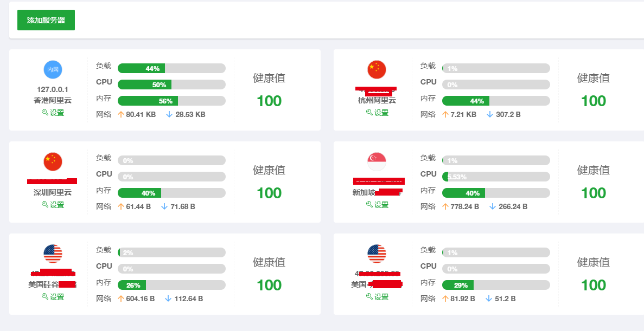This screenshot has height=331, width=644.
Task: Click the Singapore flag icon
Action: tap(377, 161)
